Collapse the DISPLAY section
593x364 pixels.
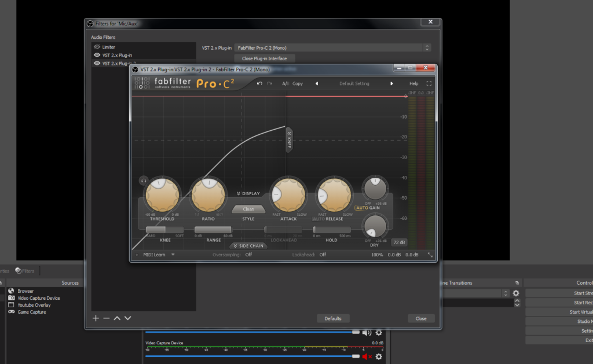point(248,193)
